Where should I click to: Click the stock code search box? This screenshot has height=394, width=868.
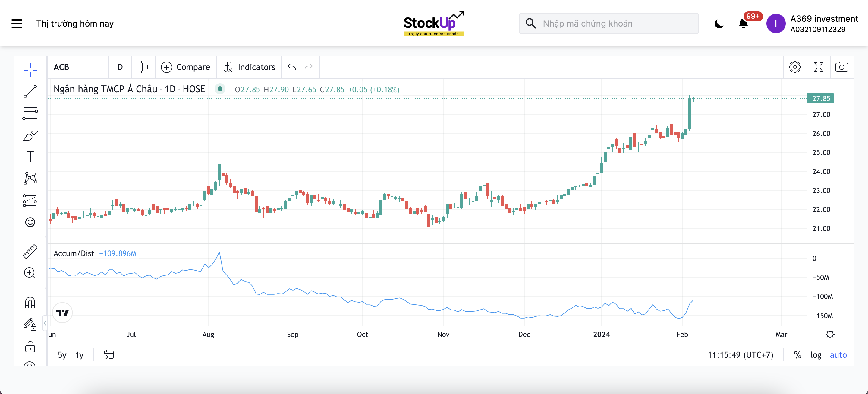pyautogui.click(x=609, y=24)
